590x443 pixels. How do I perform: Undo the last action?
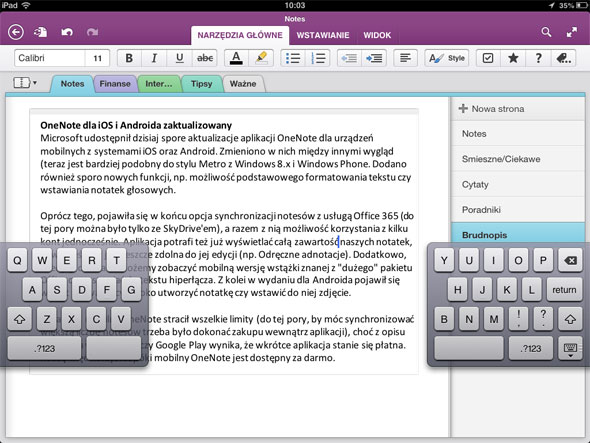pos(67,32)
